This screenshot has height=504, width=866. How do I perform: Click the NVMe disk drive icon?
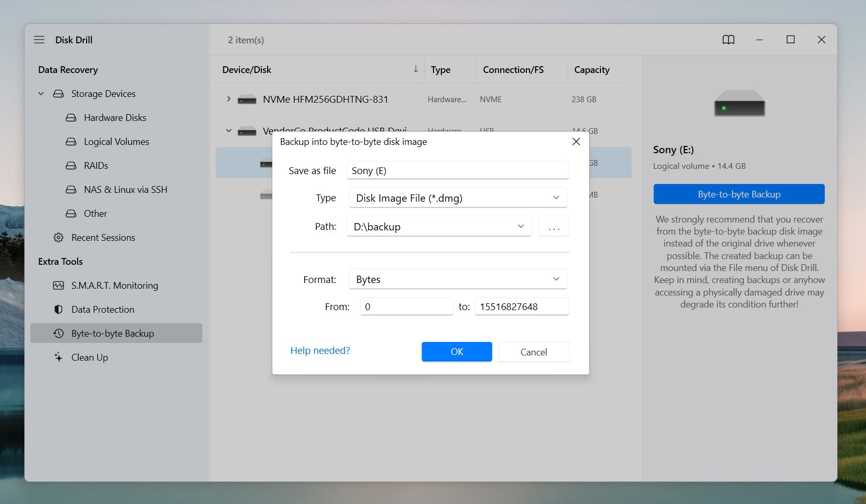pyautogui.click(x=247, y=100)
